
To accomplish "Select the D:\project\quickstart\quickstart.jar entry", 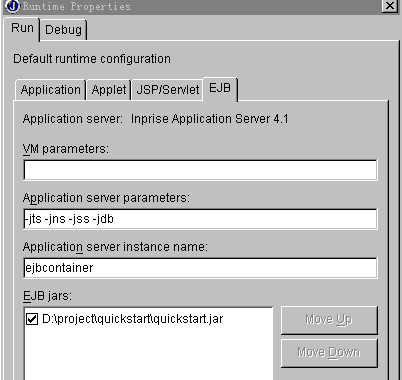I will pyautogui.click(x=133, y=319).
